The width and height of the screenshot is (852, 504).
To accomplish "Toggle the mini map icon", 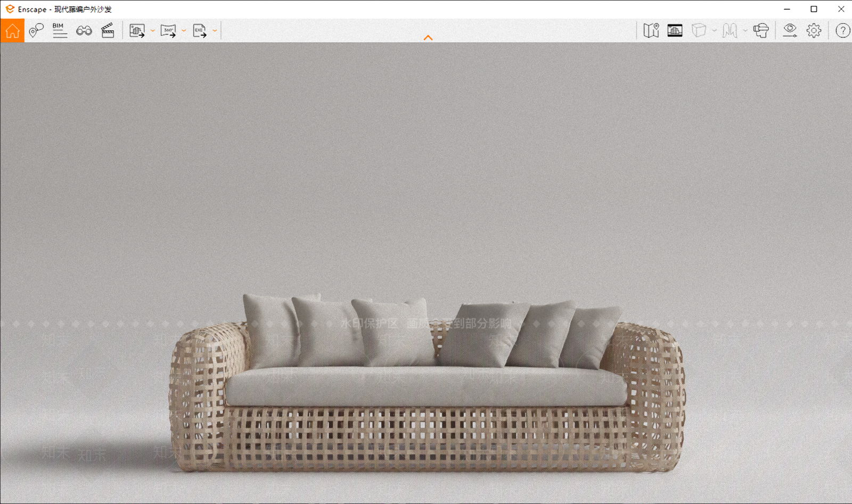I will [x=651, y=30].
